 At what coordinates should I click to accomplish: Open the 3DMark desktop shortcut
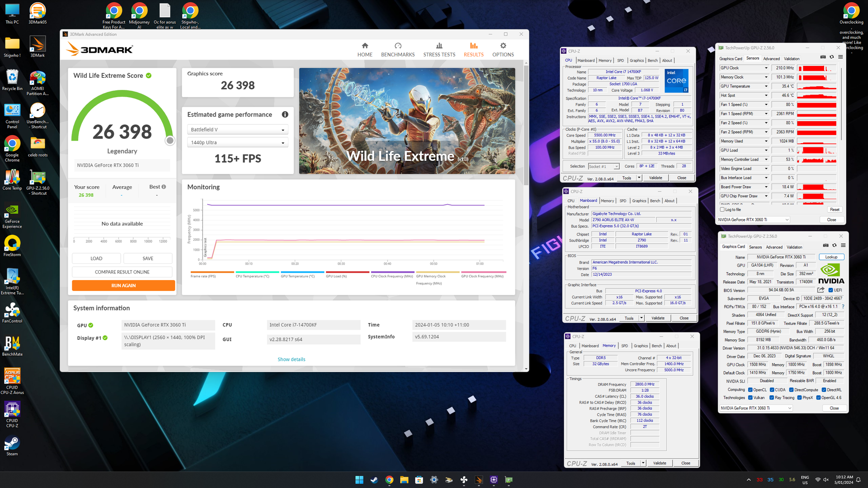click(38, 47)
